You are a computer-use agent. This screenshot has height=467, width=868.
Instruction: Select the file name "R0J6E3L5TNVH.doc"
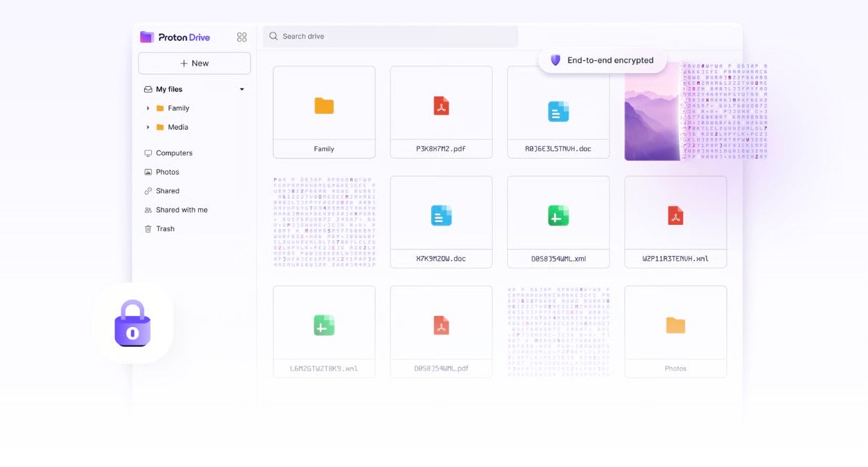coord(558,149)
